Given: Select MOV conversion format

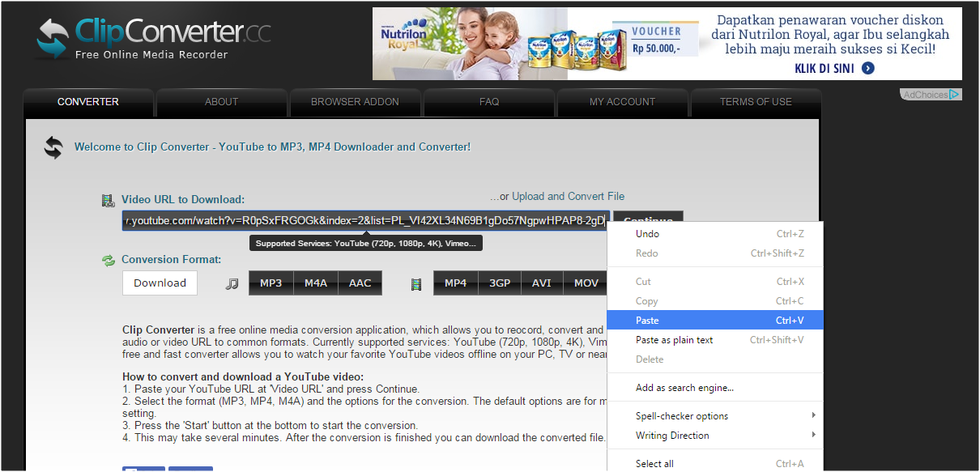Looking at the screenshot, I should (x=586, y=283).
